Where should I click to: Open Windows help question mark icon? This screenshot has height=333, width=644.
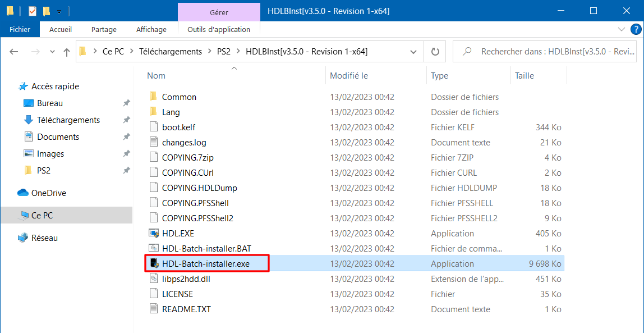tap(635, 30)
